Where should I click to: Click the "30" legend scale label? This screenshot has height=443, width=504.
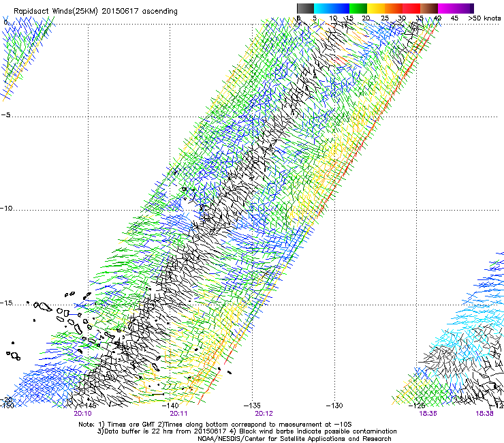pyautogui.click(x=402, y=18)
